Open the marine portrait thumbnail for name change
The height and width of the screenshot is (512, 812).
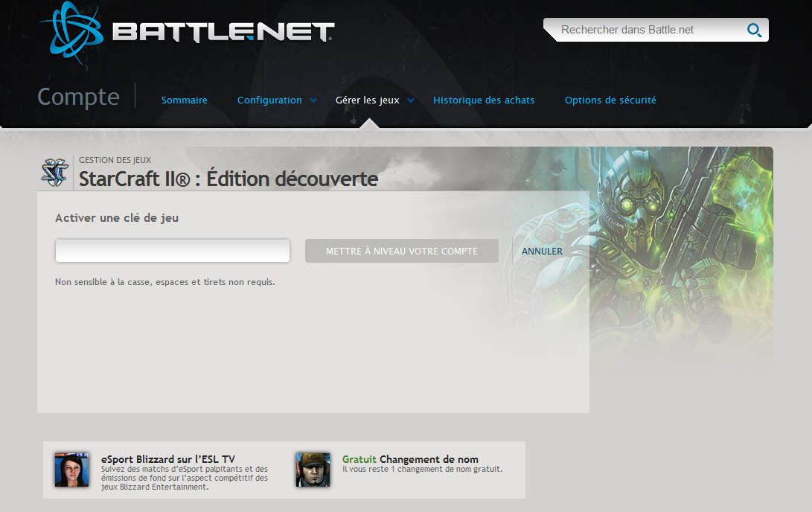[313, 470]
